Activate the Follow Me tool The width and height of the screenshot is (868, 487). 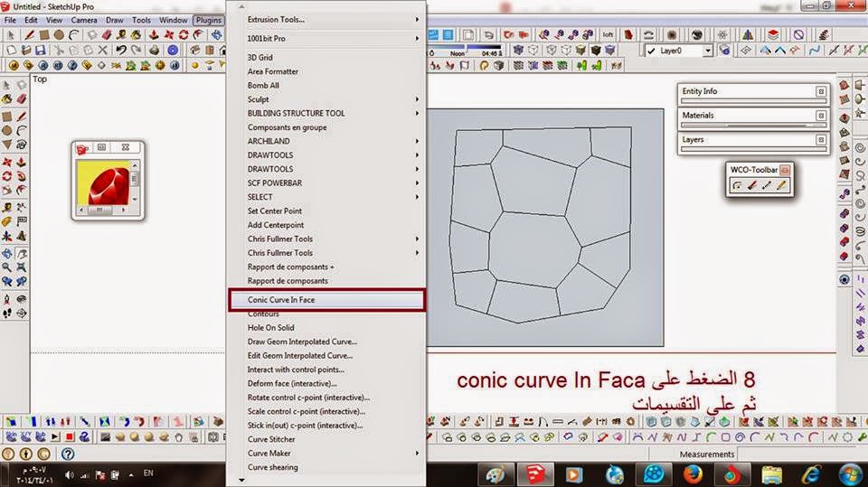[198, 35]
